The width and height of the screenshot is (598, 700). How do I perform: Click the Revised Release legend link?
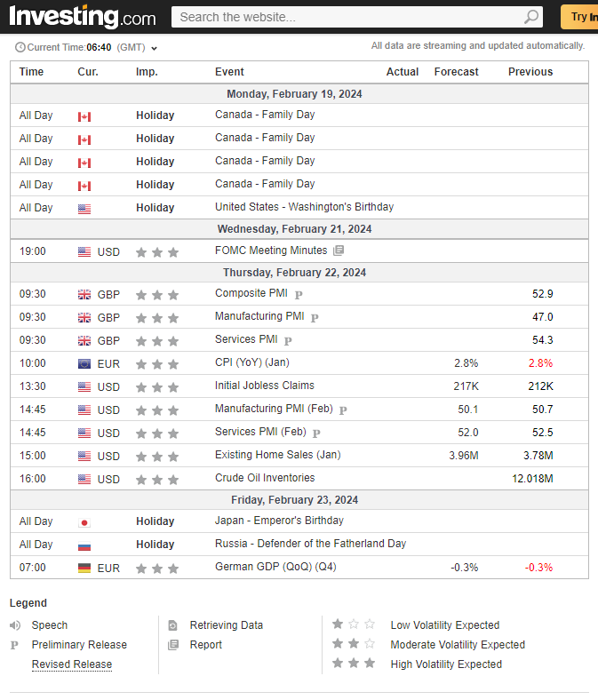click(x=72, y=664)
